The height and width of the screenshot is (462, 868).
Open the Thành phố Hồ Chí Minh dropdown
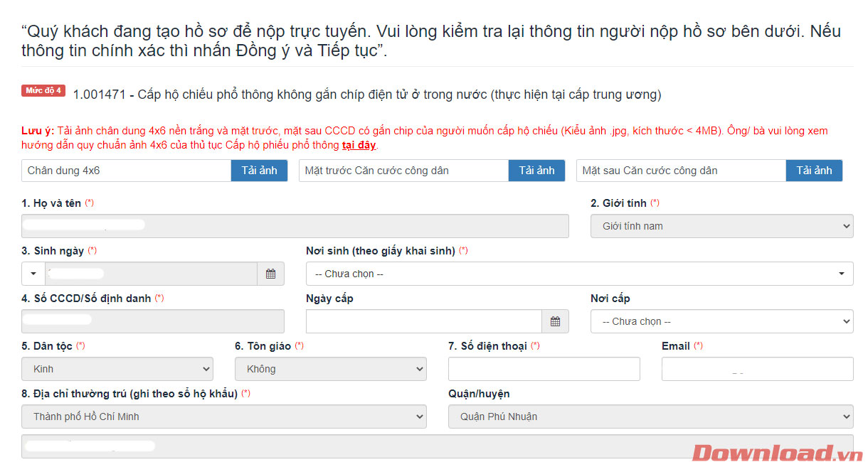coord(223,417)
